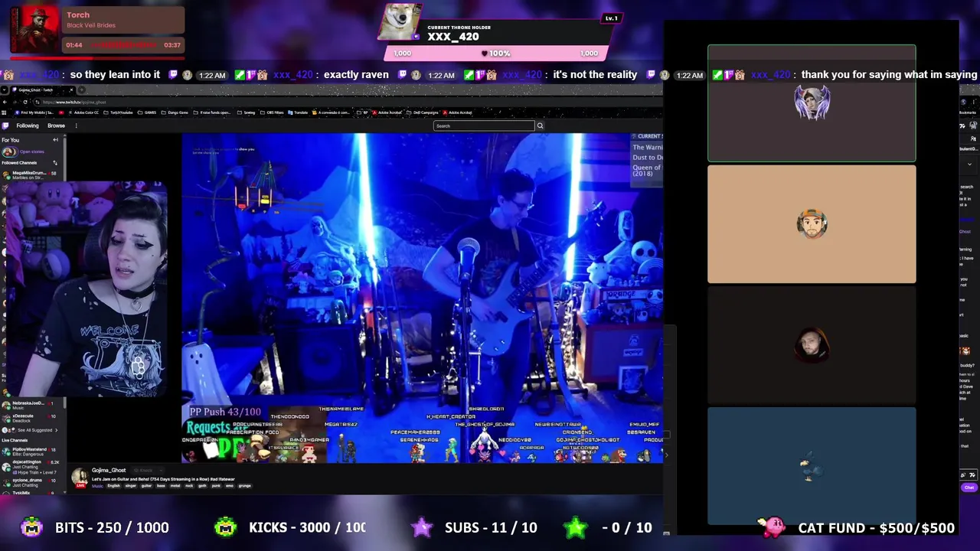The image size is (980, 551).
Task: Click the Gojima_Ghost channel name
Action: coord(109,471)
